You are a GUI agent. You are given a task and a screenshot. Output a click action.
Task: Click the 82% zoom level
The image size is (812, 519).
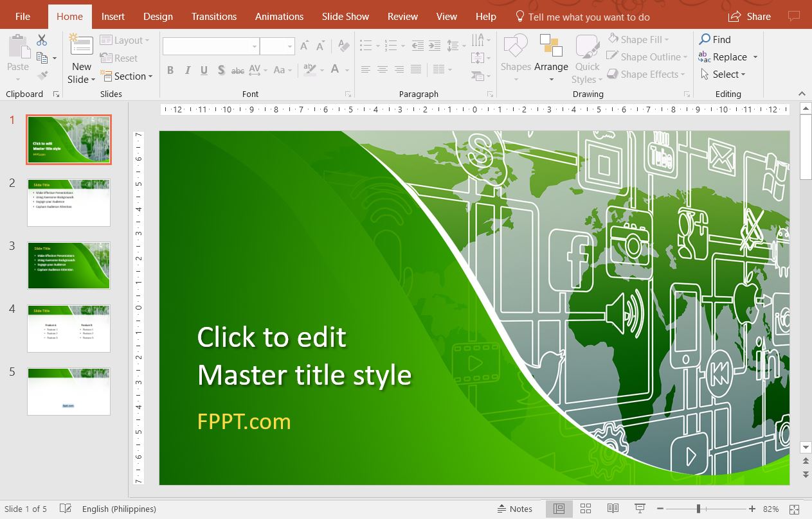(771, 509)
